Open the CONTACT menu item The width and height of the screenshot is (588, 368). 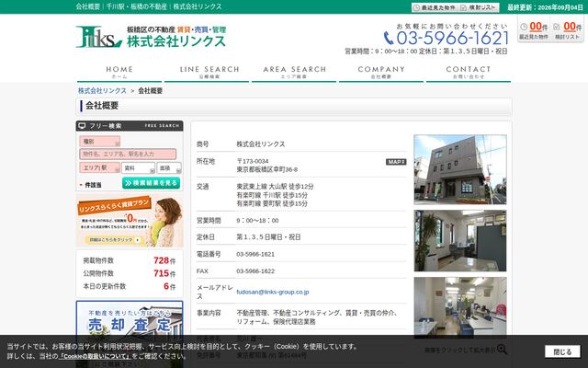(469, 72)
